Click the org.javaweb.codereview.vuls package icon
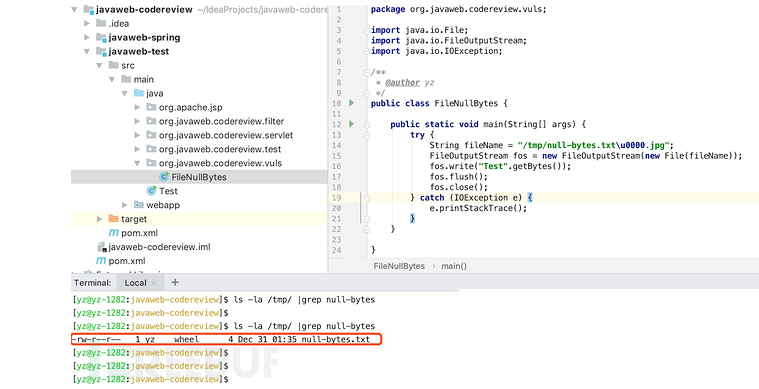 point(151,163)
